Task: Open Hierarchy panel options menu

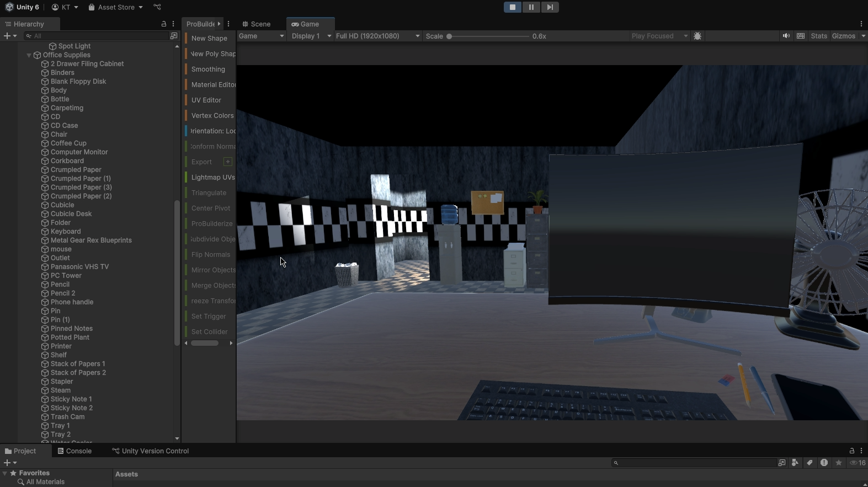Action: [173, 24]
